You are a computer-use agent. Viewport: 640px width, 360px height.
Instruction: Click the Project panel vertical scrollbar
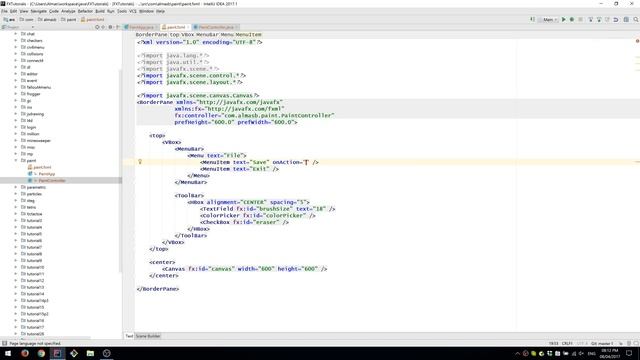point(120,171)
